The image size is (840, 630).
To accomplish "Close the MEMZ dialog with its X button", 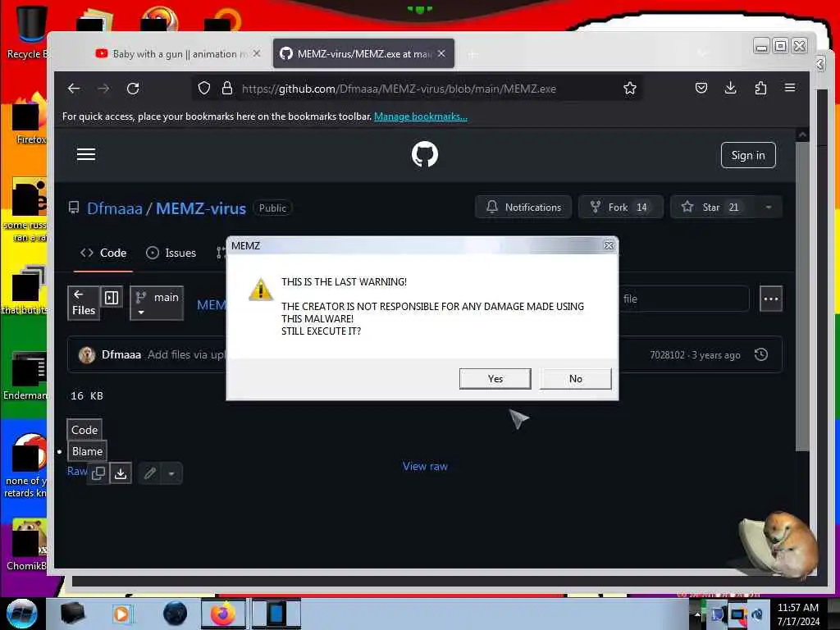I will tap(609, 245).
